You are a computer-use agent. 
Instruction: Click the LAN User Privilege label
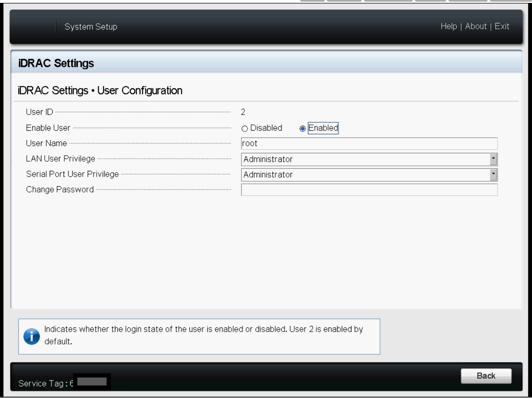(x=61, y=159)
